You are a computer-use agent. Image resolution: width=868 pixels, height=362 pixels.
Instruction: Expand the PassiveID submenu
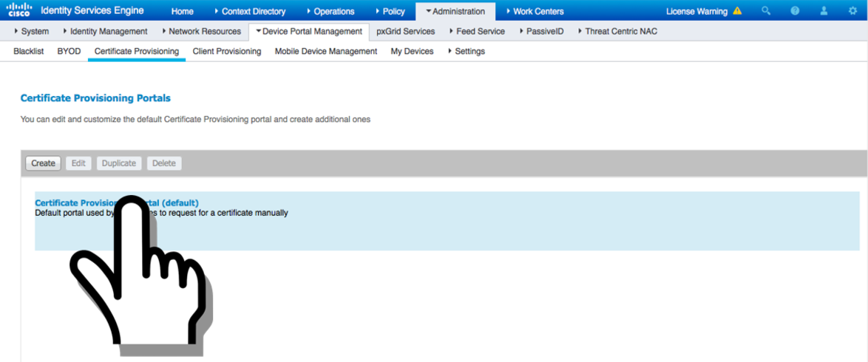pyautogui.click(x=541, y=32)
